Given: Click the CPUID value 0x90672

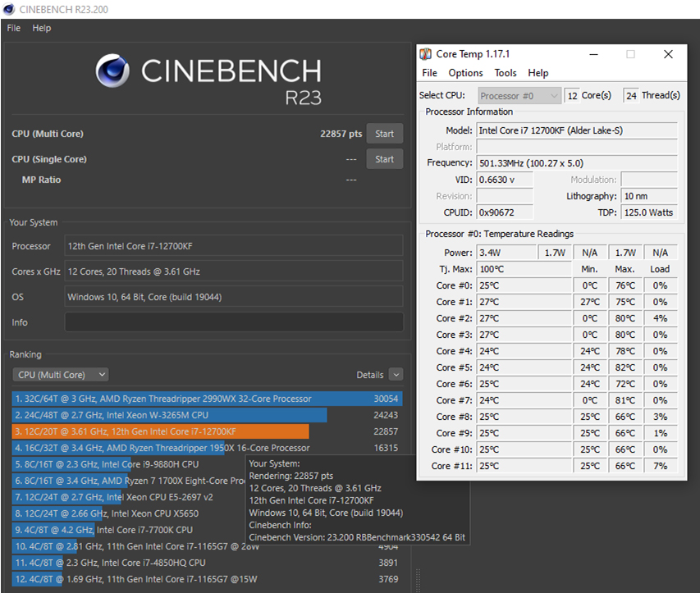Looking at the screenshot, I should coord(505,212).
